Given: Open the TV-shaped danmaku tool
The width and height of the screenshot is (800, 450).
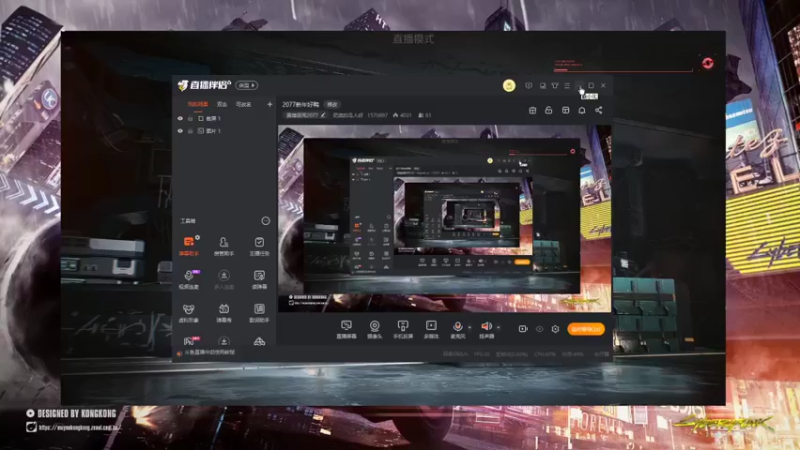Looking at the screenshot, I should pyautogui.click(x=223, y=312).
